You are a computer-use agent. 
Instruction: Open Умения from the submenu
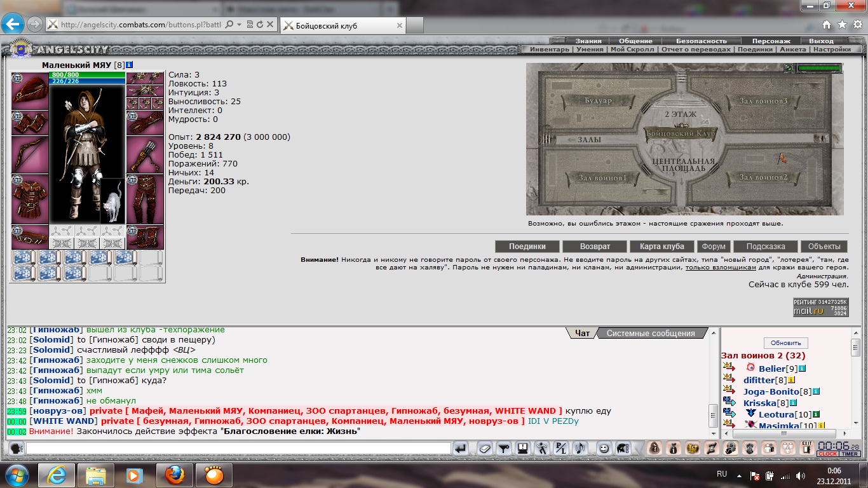590,50
